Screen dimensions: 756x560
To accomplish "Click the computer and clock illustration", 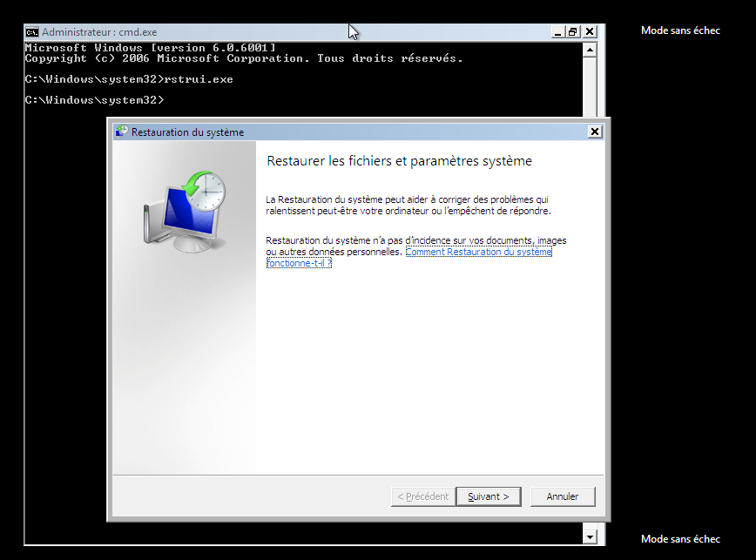I will pyautogui.click(x=185, y=211).
